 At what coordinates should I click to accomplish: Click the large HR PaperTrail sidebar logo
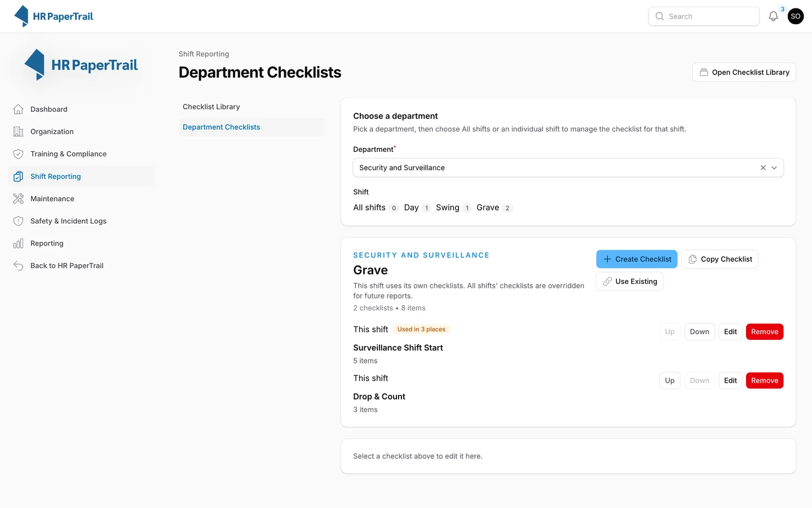click(81, 65)
